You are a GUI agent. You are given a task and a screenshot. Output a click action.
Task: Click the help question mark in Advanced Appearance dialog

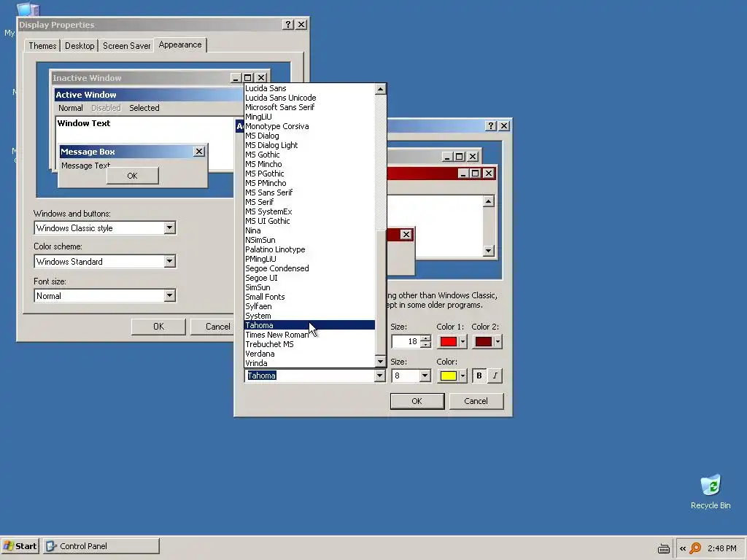491,125
